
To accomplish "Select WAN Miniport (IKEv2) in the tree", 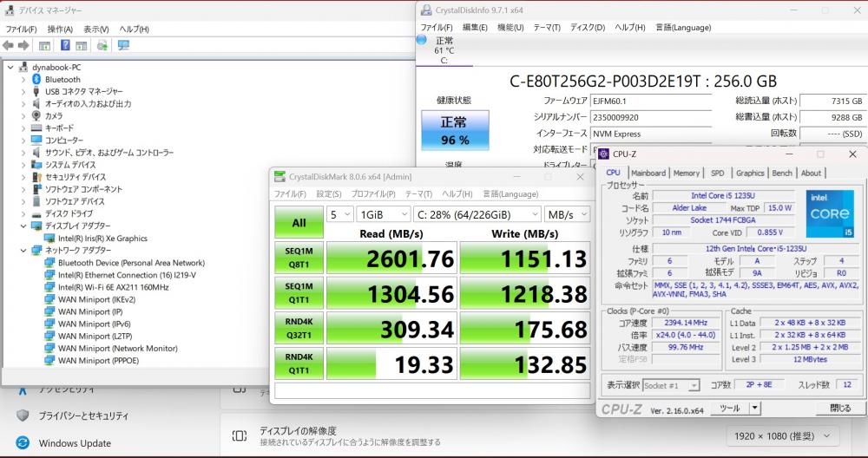I will click(96, 300).
